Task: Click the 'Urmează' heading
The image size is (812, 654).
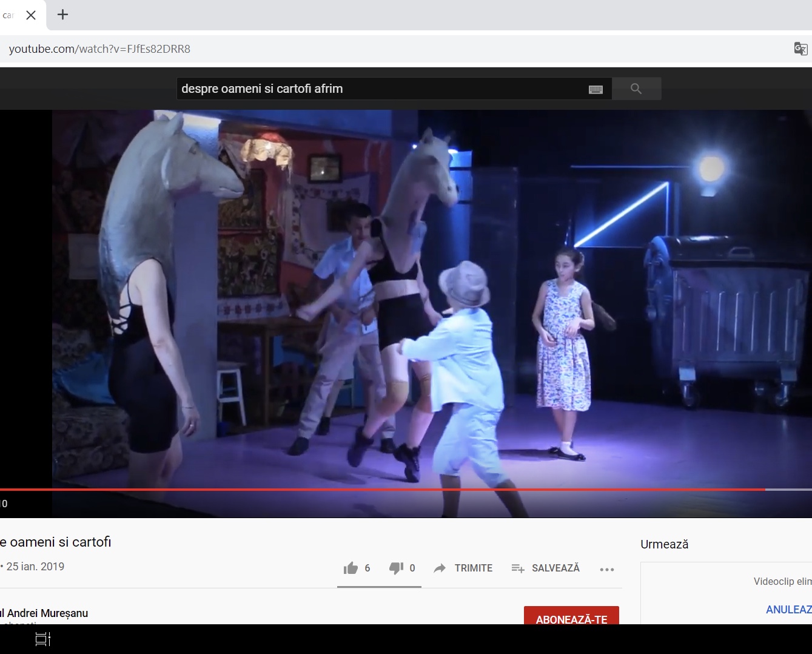Action: pos(665,544)
